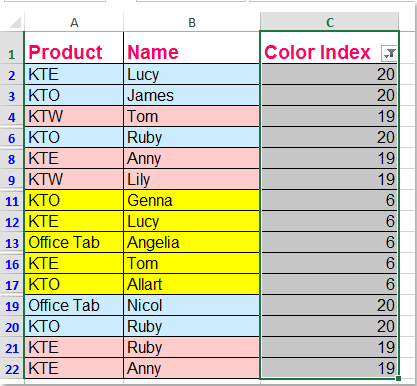The width and height of the screenshot is (417, 386).
Task: Select cell containing Genna
Action: pyautogui.click(x=192, y=200)
